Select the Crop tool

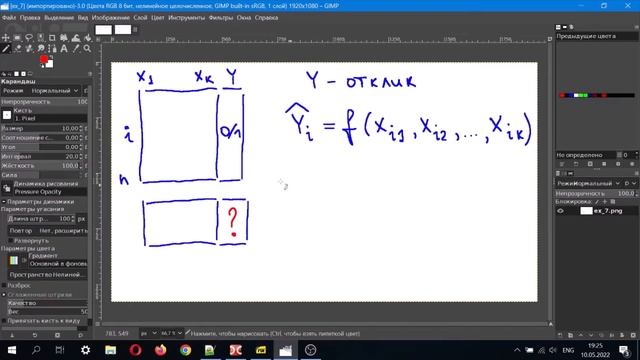click(x=52, y=38)
